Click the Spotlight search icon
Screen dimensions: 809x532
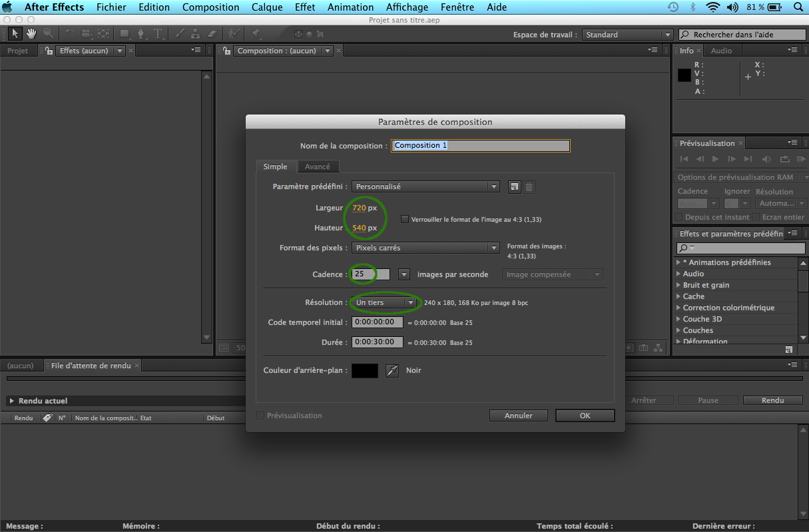coord(798,7)
